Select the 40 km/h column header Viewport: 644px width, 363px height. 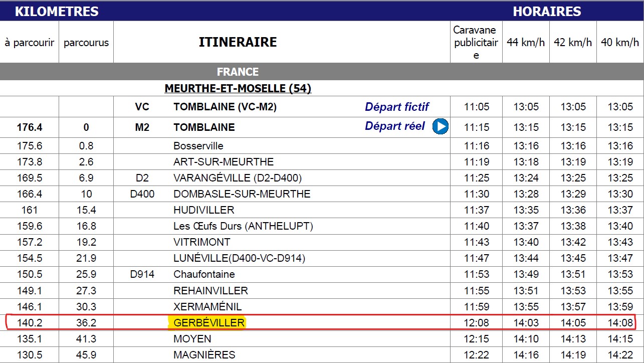620,43
